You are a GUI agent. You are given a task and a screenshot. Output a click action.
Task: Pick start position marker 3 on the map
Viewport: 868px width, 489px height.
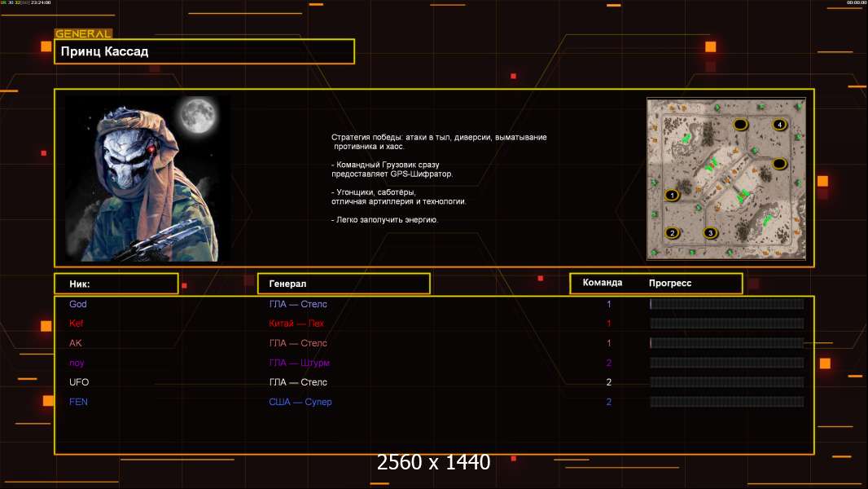click(x=710, y=232)
